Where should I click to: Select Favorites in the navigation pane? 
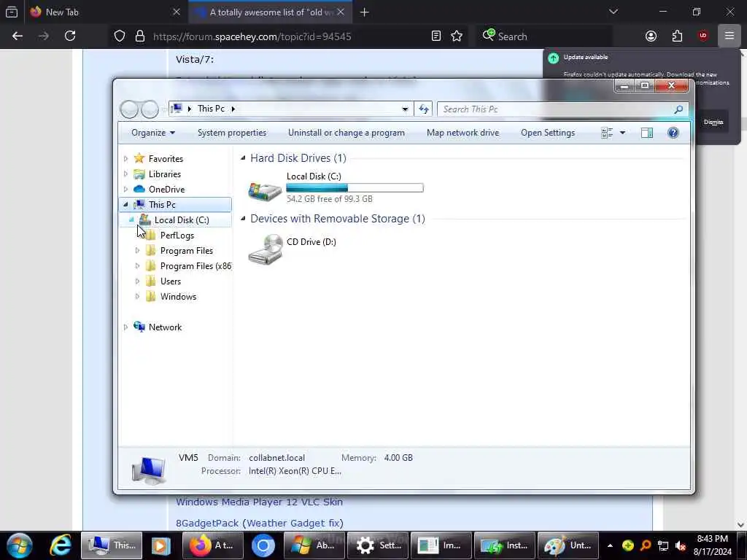[x=166, y=158]
